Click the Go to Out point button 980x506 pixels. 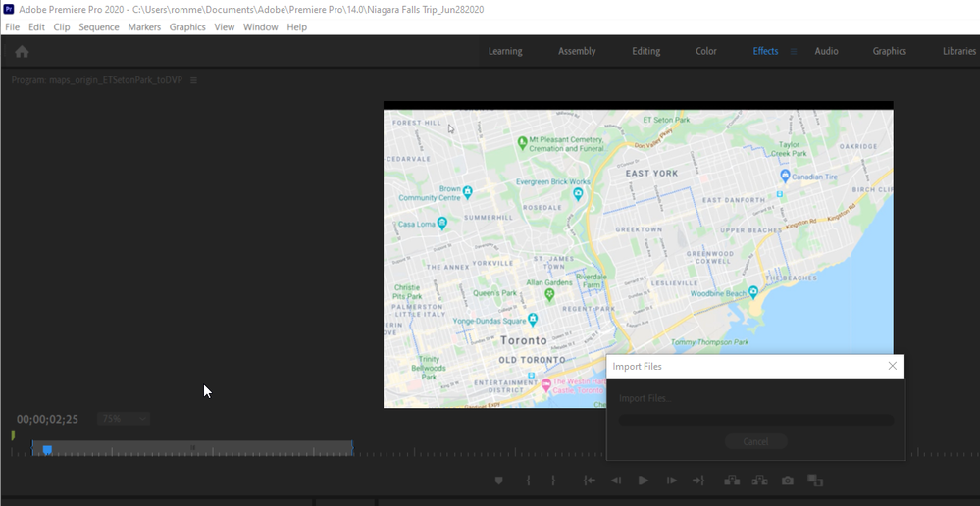click(698, 481)
